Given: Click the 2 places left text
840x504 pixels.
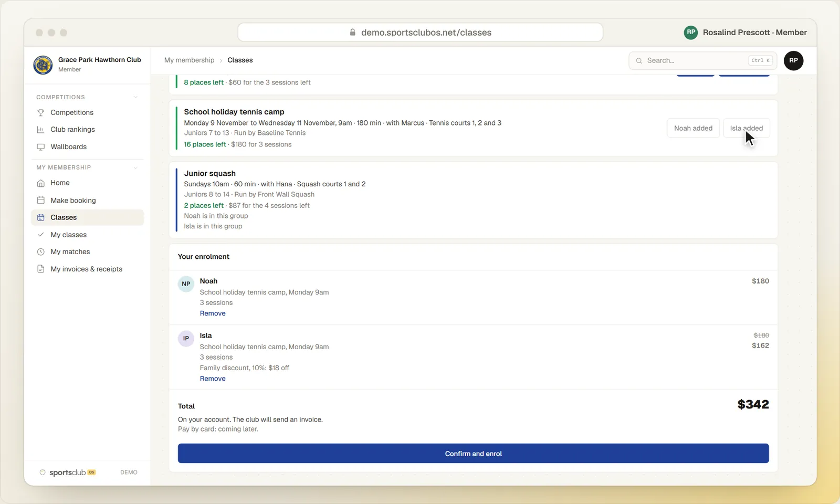Looking at the screenshot, I should coord(204,206).
